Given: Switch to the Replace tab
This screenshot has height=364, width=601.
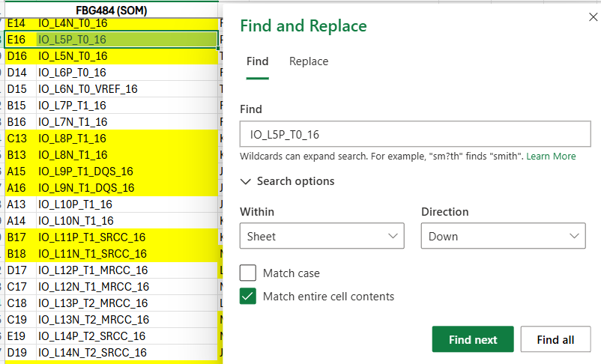Looking at the screenshot, I should pos(309,61).
